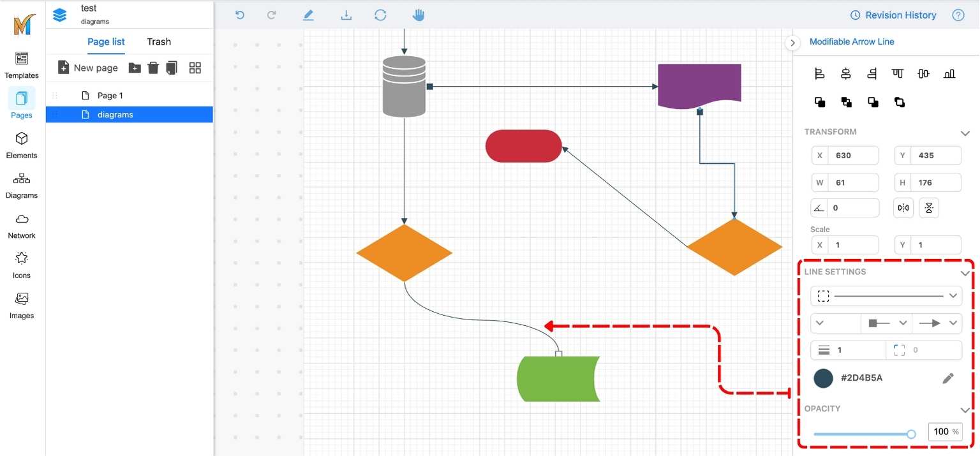
Task: Click the #2D4B5A line color swatch
Action: 823,378
